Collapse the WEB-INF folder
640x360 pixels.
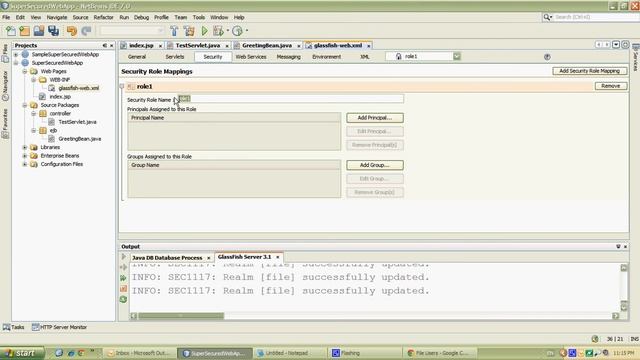tap(34, 80)
